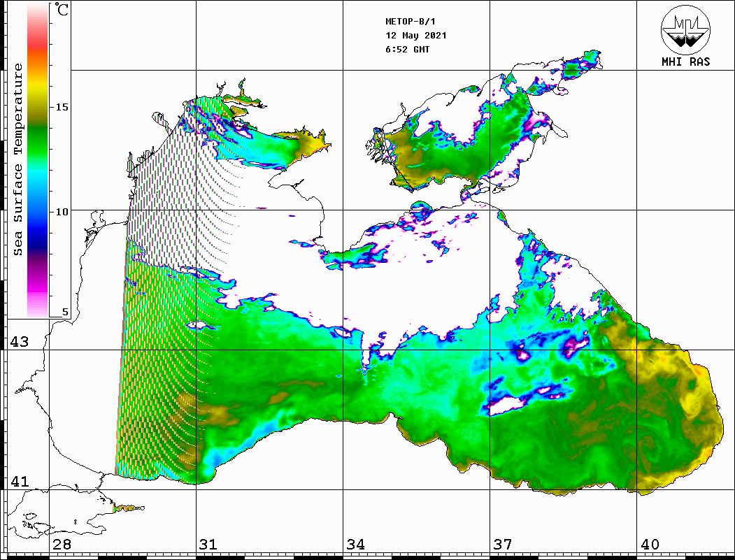Click the longitude label '37'

click(503, 545)
